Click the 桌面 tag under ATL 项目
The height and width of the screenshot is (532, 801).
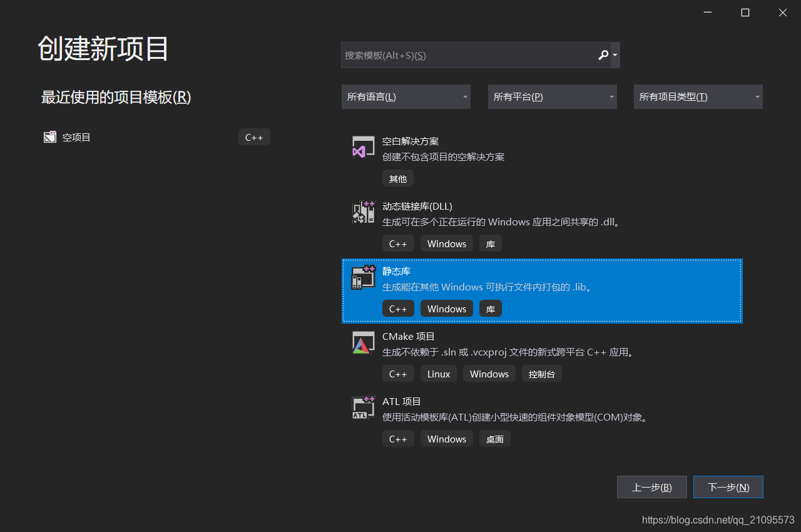tap(494, 439)
